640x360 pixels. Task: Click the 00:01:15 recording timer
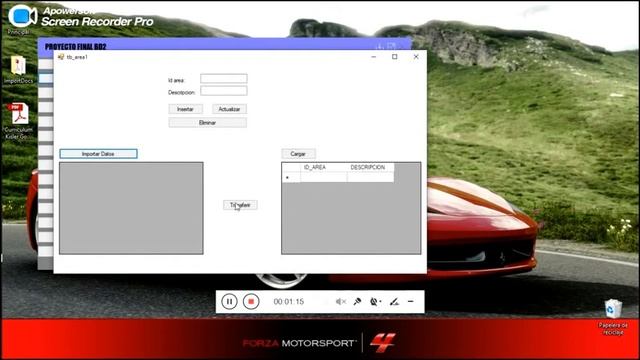click(289, 302)
